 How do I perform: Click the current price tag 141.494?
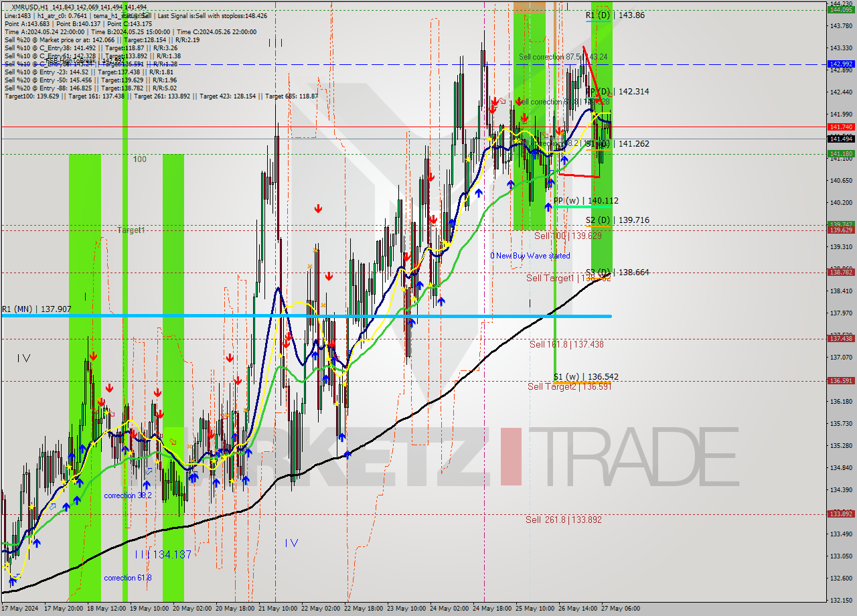click(x=841, y=139)
